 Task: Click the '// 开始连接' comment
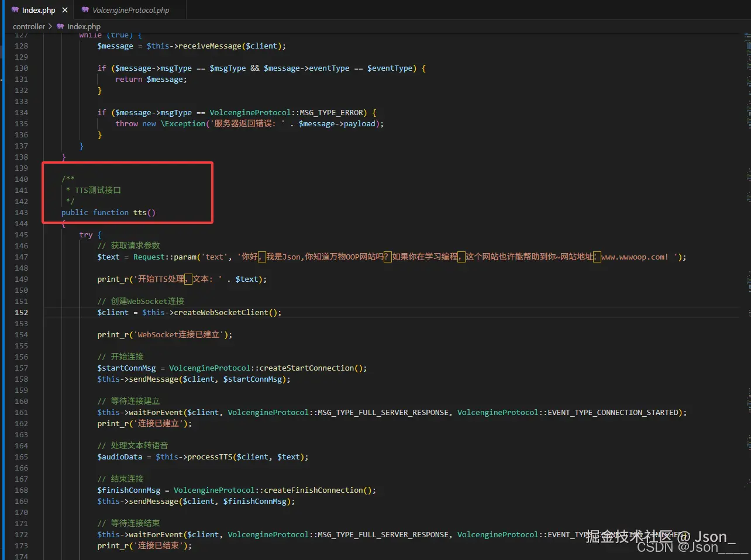(120, 357)
